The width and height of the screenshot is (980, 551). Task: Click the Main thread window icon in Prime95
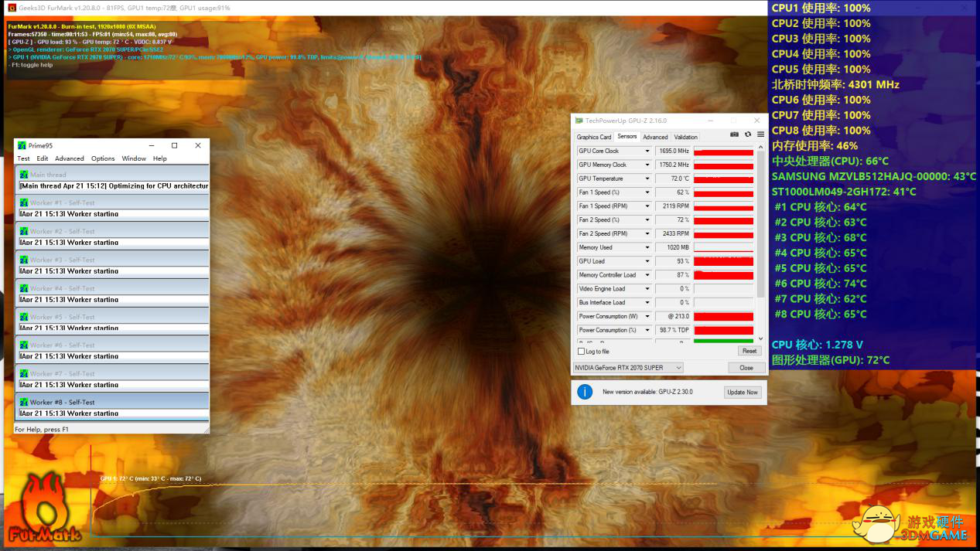pos(24,175)
